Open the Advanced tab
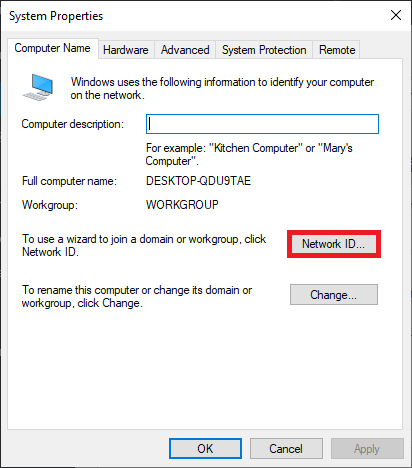The image size is (412, 468). pos(185,50)
